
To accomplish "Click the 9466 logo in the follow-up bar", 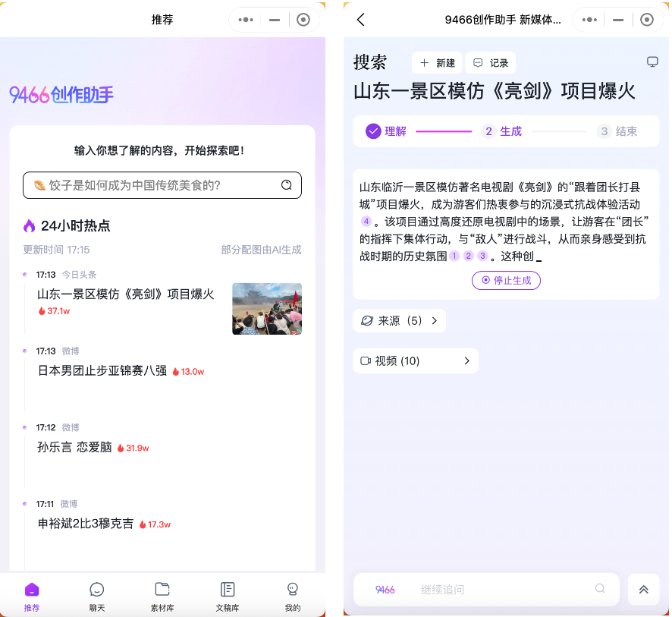I will [x=385, y=590].
